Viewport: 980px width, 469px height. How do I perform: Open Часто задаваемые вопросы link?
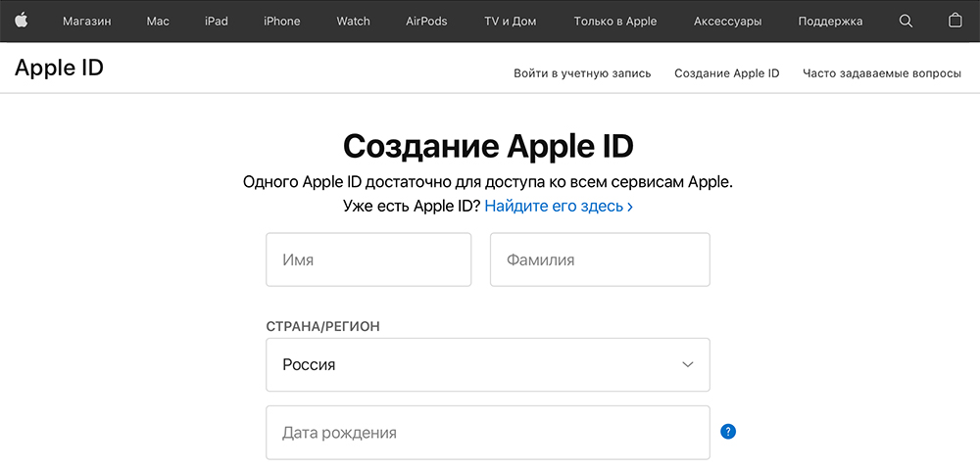click(x=882, y=73)
